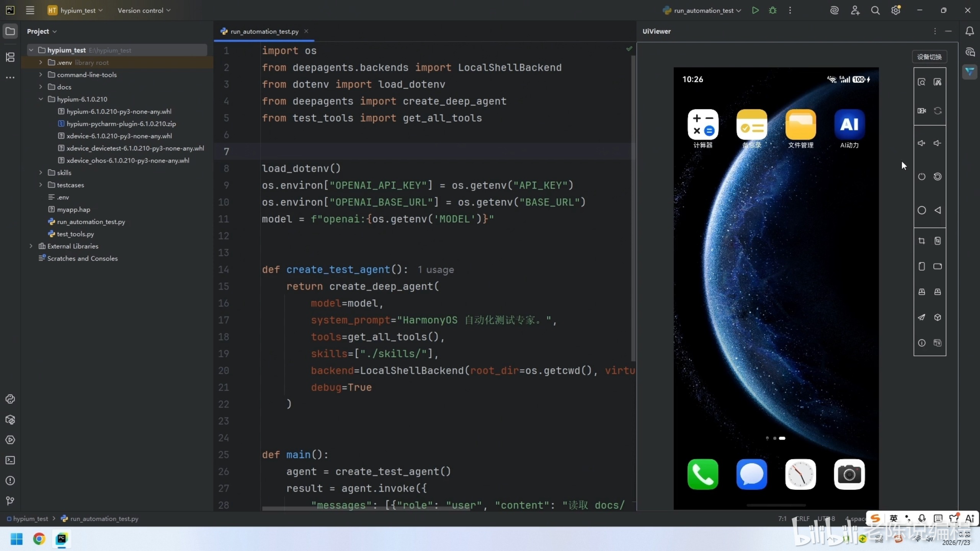Close the run_automation_test.py tab
The height and width of the screenshot is (551, 980).
306,31
